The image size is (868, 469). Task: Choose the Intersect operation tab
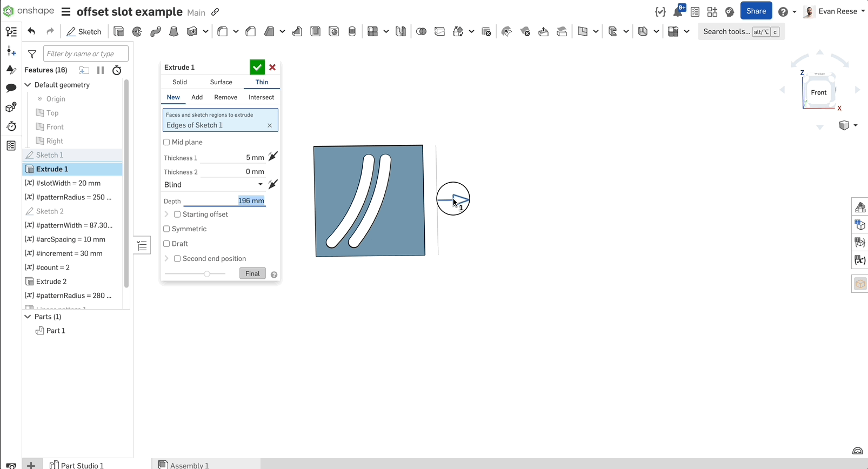point(262,97)
